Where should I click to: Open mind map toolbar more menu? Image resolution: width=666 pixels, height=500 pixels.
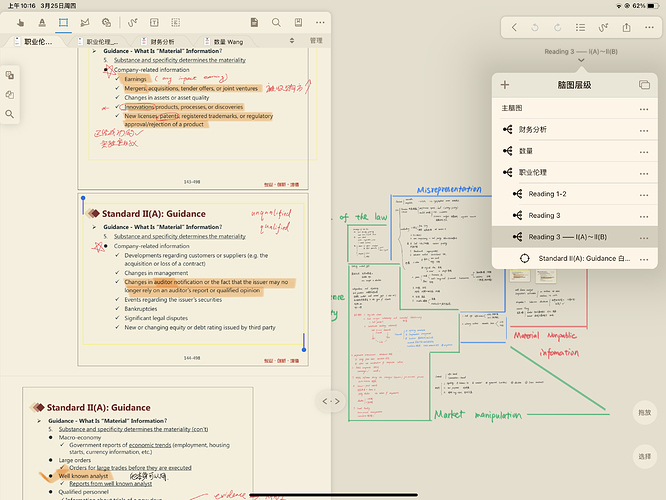(649, 28)
